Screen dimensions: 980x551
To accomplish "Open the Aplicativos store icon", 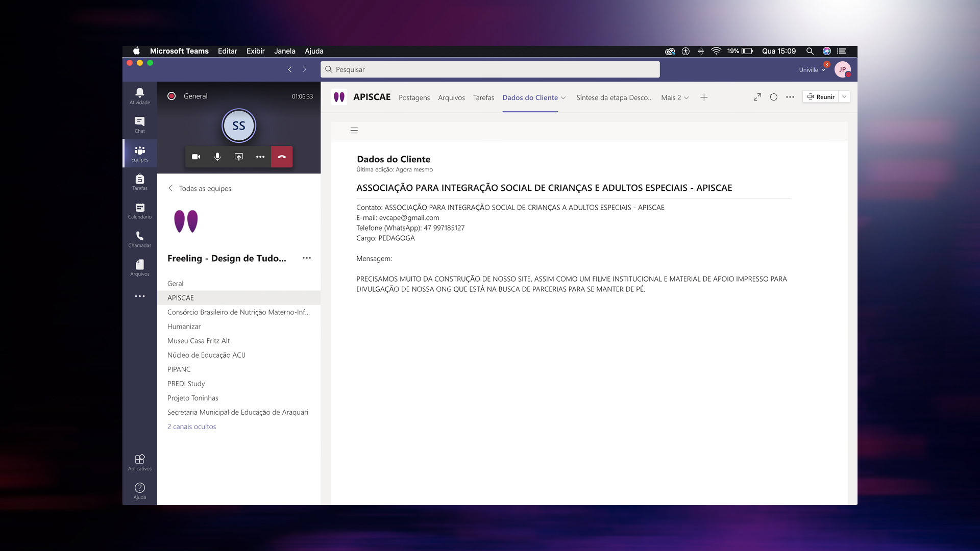I will click(139, 462).
